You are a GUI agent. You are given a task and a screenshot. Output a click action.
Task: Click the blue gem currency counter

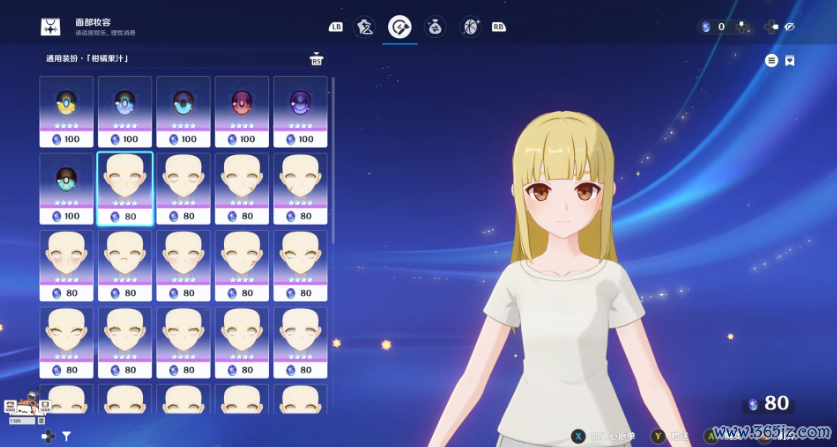pyautogui.click(x=712, y=27)
